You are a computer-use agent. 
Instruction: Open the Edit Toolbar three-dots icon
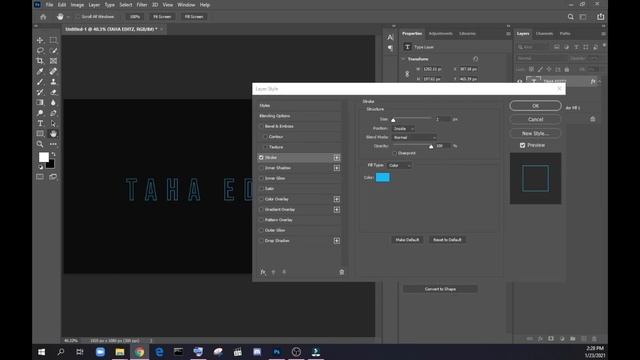[x=53, y=144]
